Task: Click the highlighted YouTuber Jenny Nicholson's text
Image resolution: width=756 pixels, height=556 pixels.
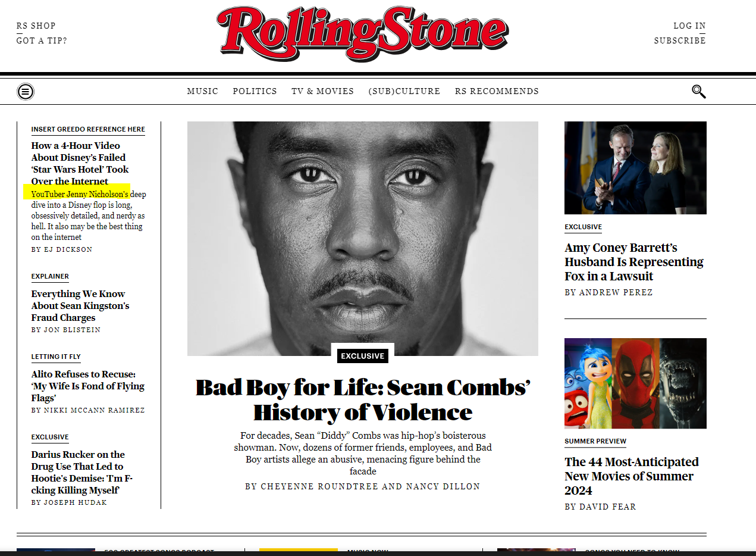Action: coord(80,194)
